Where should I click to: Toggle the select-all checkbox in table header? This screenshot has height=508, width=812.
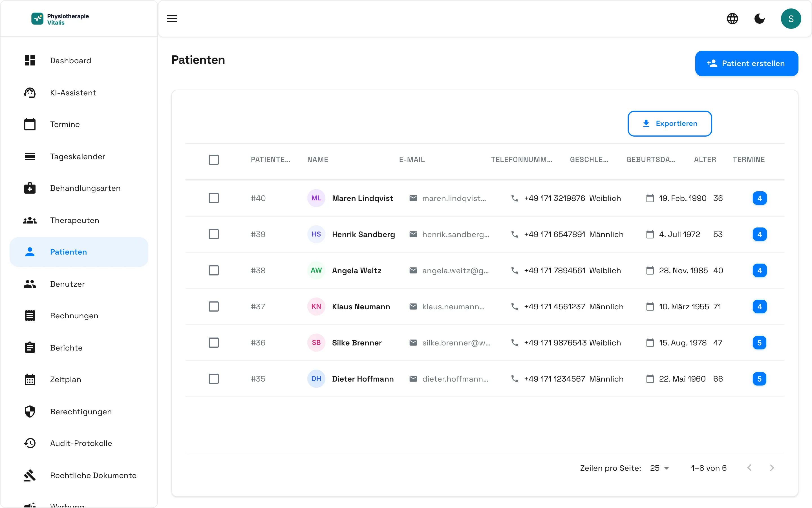213,159
